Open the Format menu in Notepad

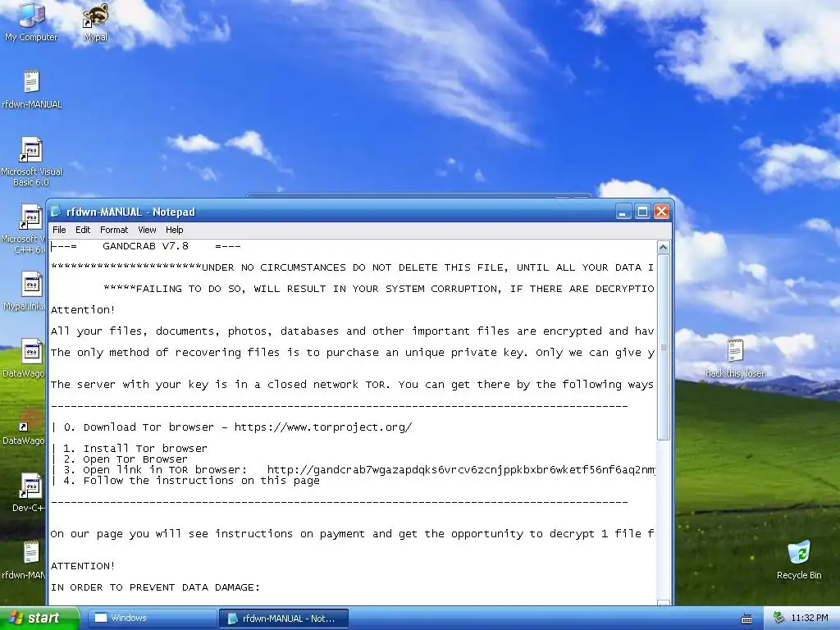[114, 230]
